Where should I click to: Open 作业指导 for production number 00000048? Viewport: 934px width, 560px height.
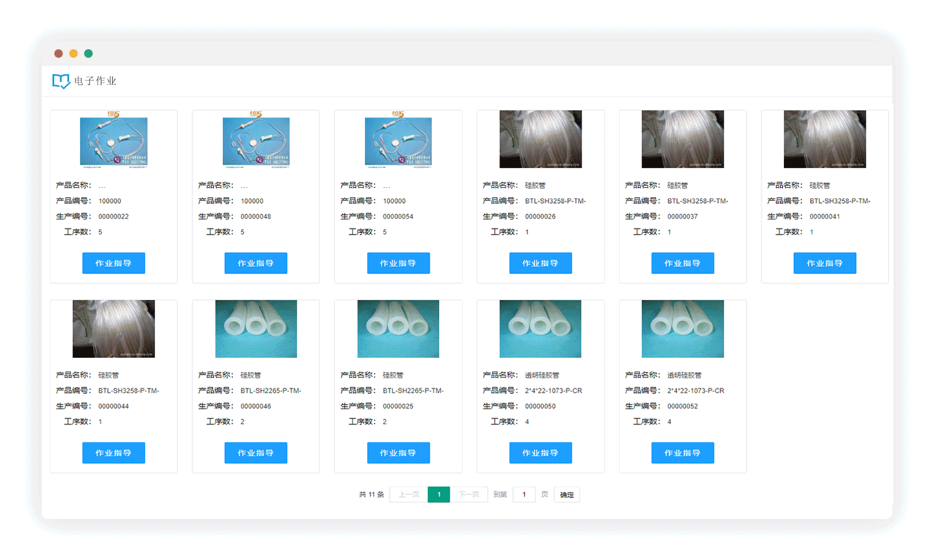tap(255, 263)
